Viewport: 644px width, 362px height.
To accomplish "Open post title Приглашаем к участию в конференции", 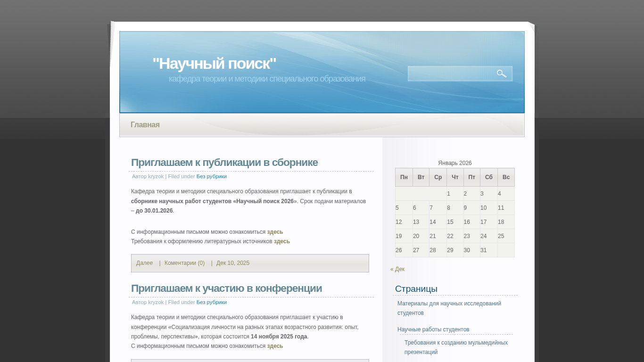I will tap(226, 288).
